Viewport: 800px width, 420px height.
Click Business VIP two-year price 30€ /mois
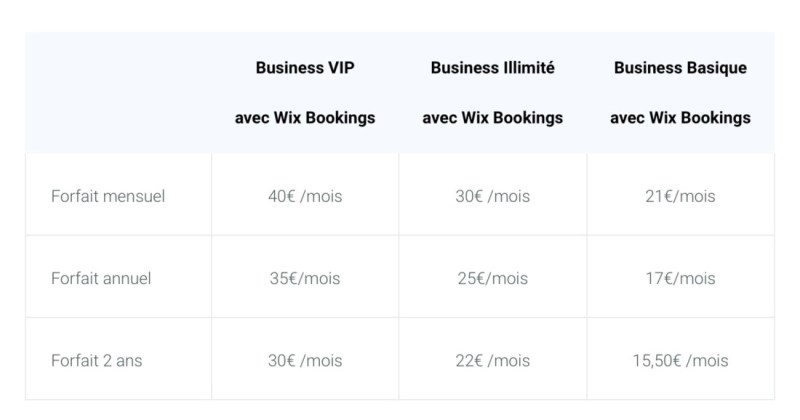(x=305, y=360)
